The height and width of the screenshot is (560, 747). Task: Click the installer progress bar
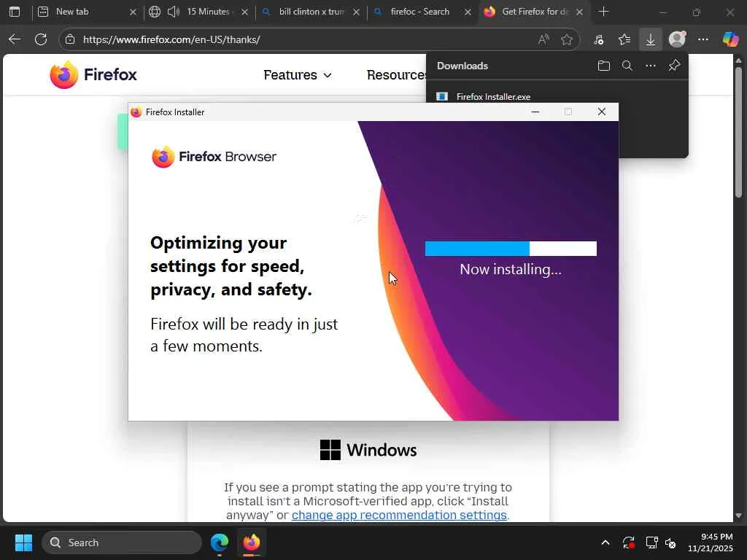(511, 249)
